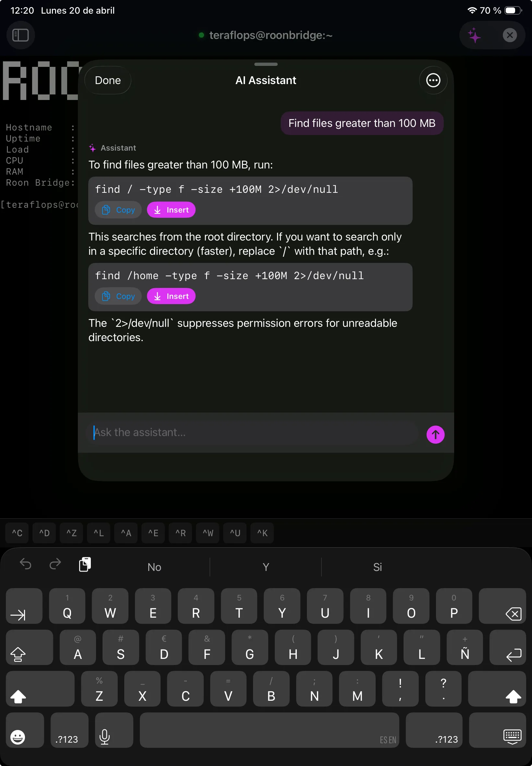Viewport: 532px width, 766px height.
Task: Tap the X icon to close the session
Action: (x=510, y=35)
